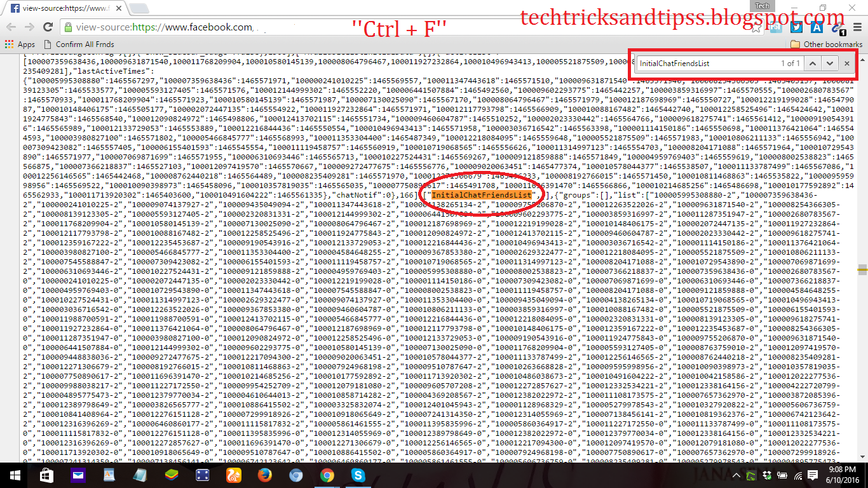Open the battery status icon
Viewport: 868px width, 488px height.
pos(783,475)
